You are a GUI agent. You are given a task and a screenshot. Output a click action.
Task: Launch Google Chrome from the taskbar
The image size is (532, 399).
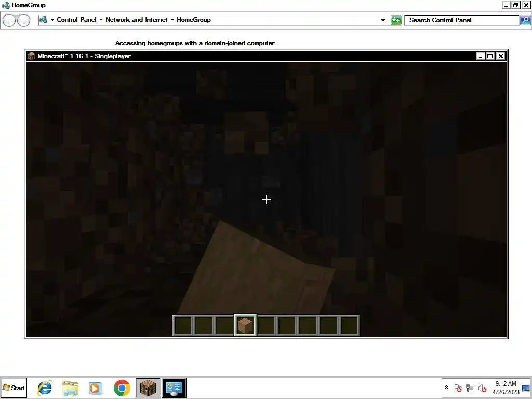(x=122, y=388)
